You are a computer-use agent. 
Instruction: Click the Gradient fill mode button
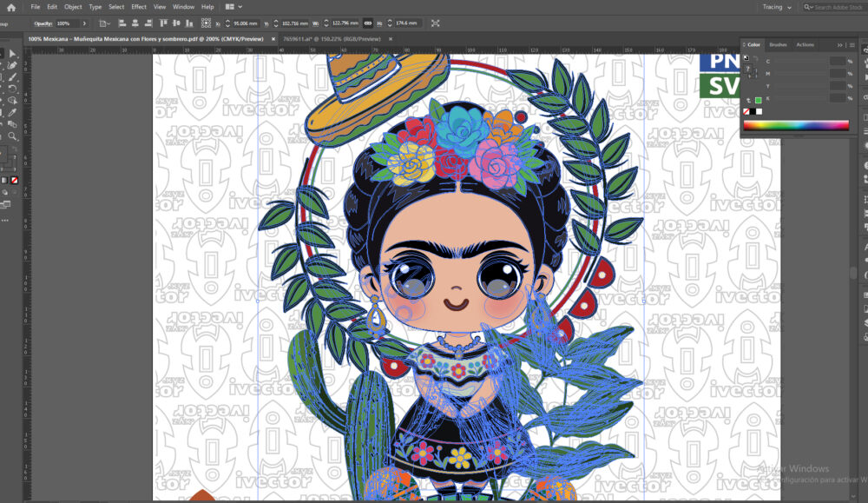pyautogui.click(x=5, y=180)
